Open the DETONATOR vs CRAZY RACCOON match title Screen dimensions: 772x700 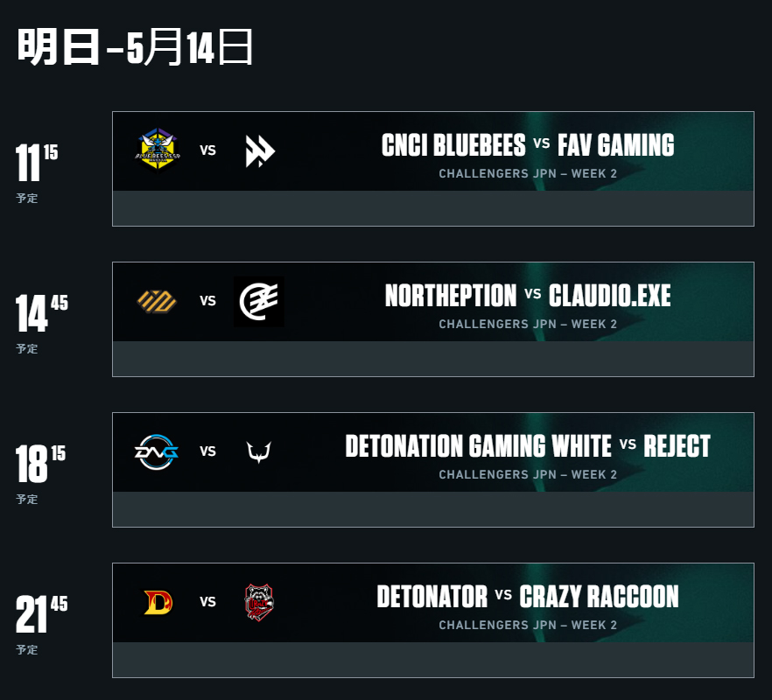coord(528,597)
